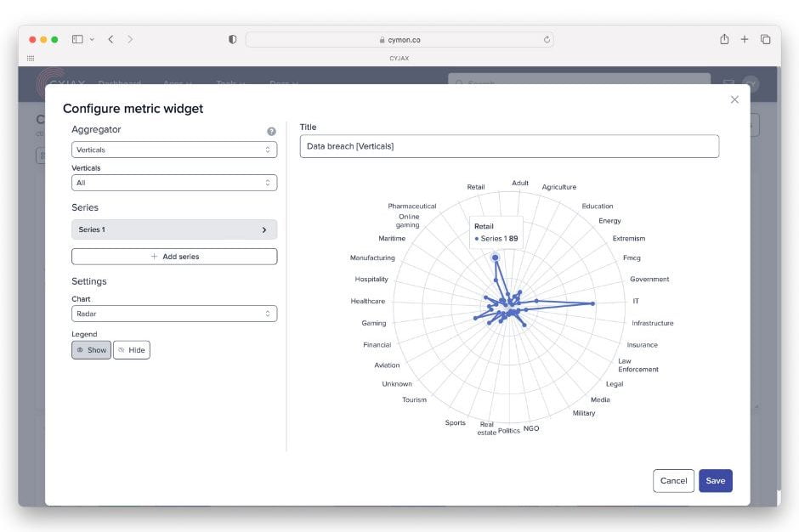Click the Safari sidebar toggle icon
The width and height of the screenshot is (799, 532).
(x=77, y=39)
